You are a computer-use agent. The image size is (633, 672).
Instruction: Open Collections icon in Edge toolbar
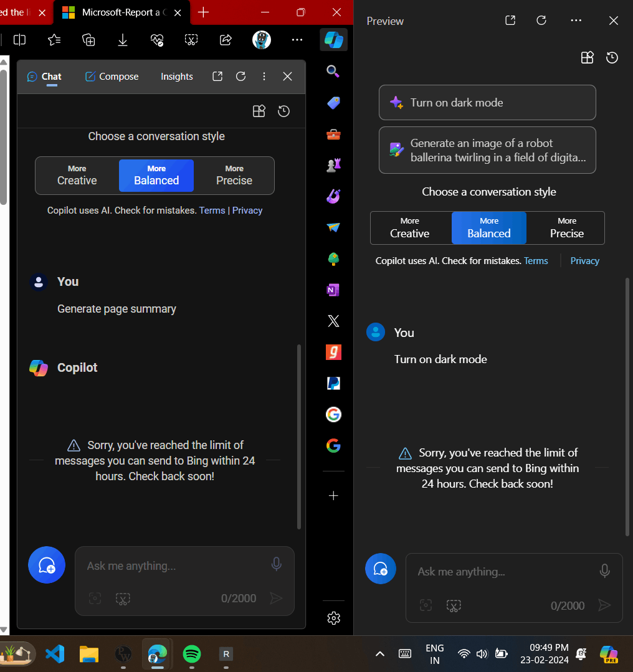coord(88,40)
